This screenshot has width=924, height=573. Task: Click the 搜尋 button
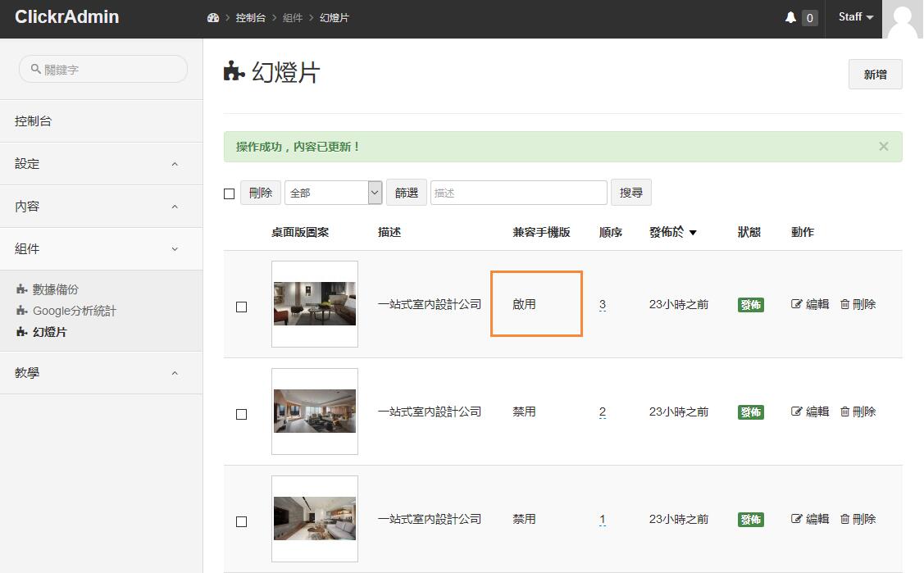point(631,193)
